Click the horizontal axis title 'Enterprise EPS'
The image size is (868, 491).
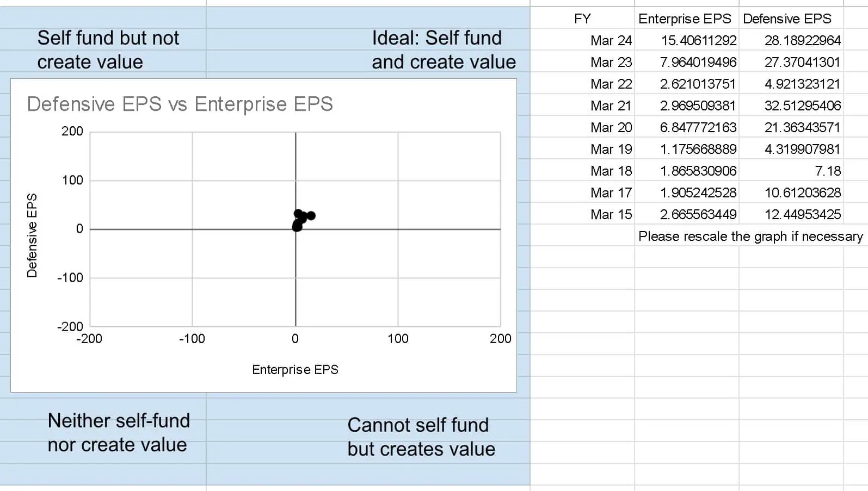(x=295, y=370)
